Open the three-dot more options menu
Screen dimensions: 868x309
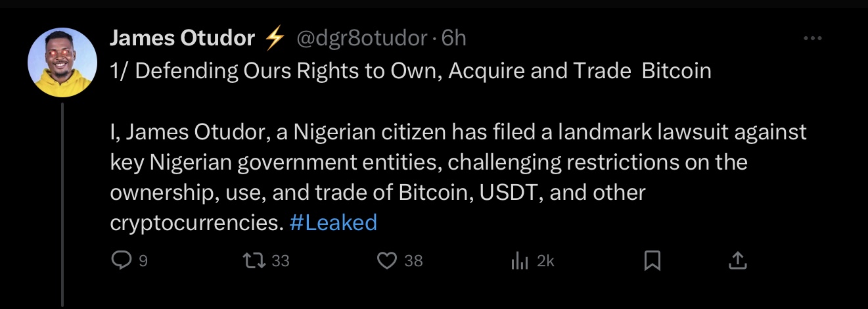pyautogui.click(x=813, y=39)
